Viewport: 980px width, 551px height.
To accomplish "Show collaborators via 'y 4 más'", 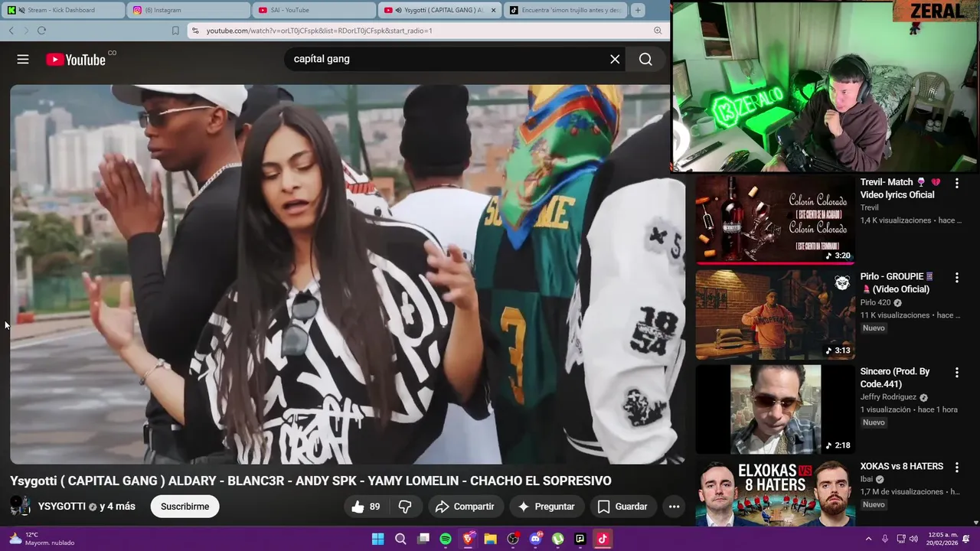I will [117, 507].
